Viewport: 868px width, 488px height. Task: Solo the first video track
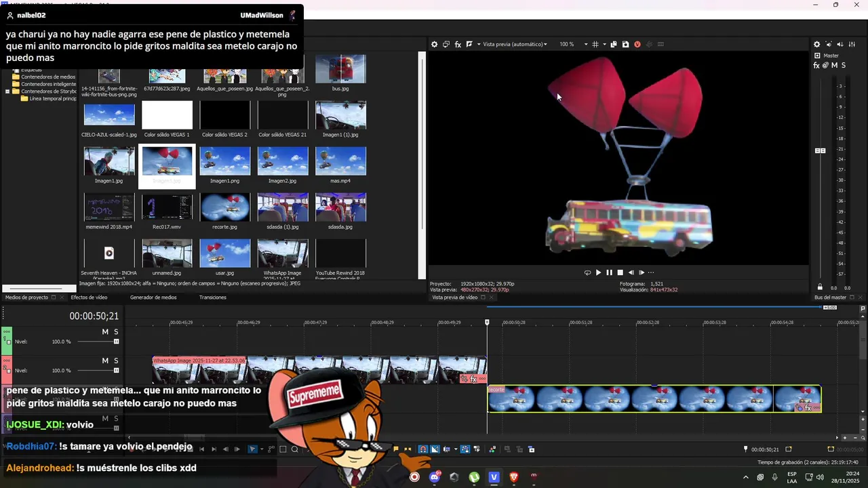(116, 331)
